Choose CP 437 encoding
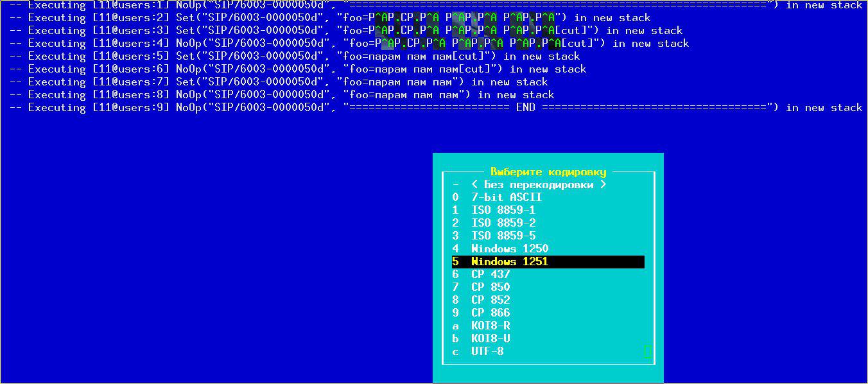The image size is (868, 384). click(490, 275)
